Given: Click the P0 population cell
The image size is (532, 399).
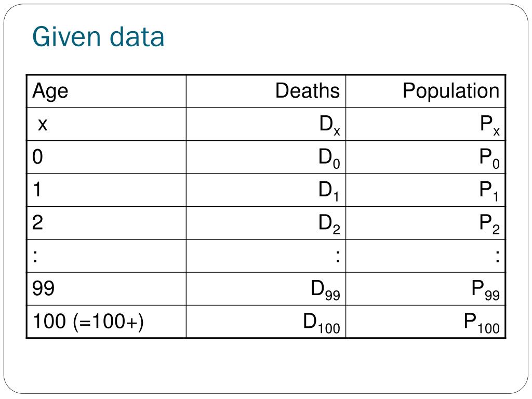Looking at the screenshot, I should click(425, 157).
